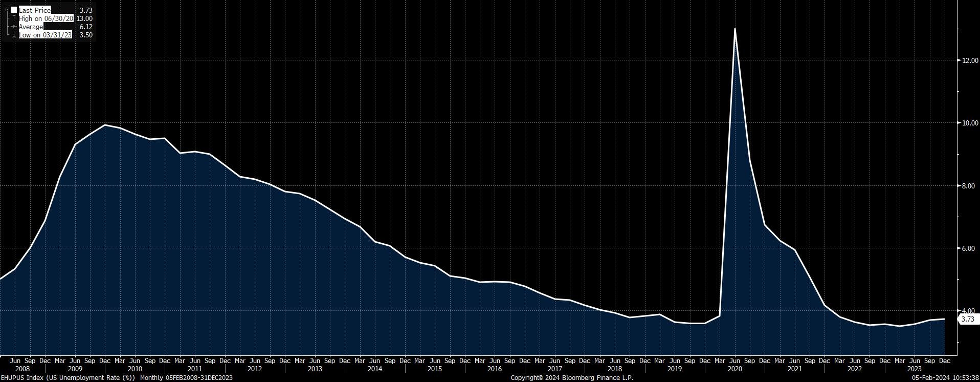This screenshot has height=382, width=980.
Task: Click the 2009 year label on time axis
Action: [x=75, y=369]
